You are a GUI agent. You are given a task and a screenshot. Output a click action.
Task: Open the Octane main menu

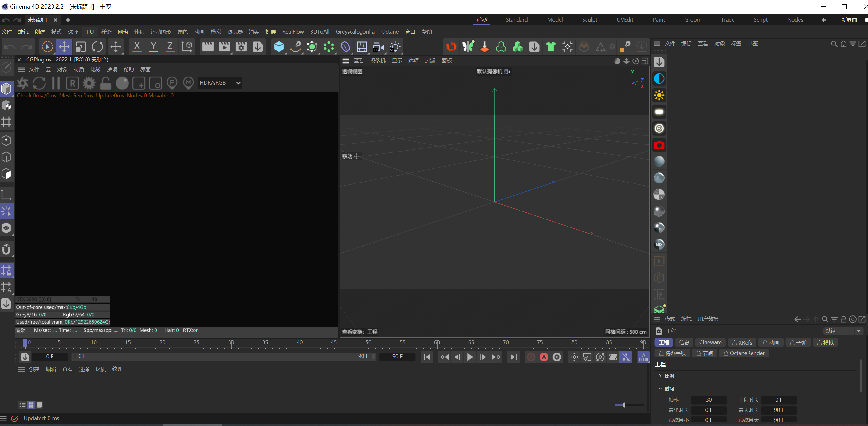pos(390,32)
